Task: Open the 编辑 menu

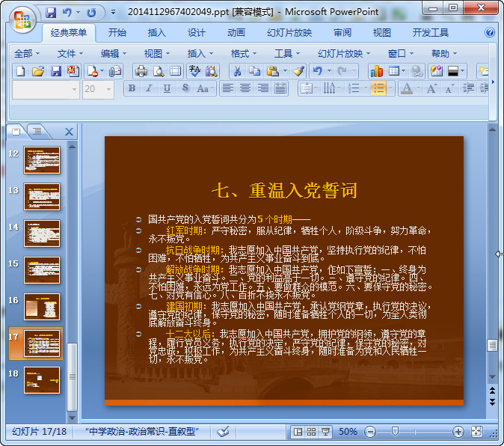Action: [x=114, y=53]
